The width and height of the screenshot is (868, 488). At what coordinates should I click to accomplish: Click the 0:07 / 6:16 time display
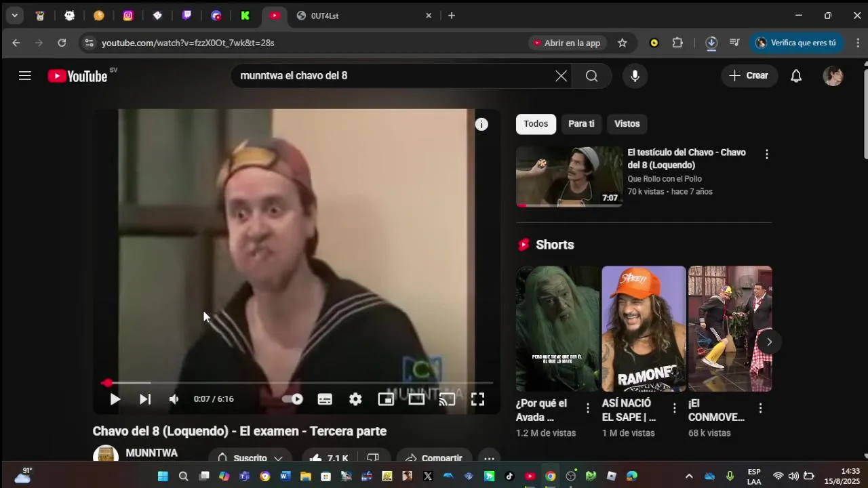(x=214, y=399)
